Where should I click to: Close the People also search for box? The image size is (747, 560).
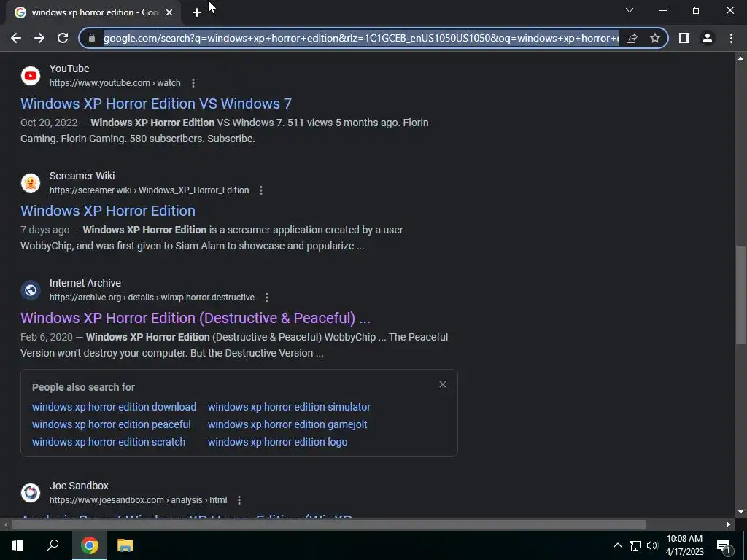pos(443,384)
